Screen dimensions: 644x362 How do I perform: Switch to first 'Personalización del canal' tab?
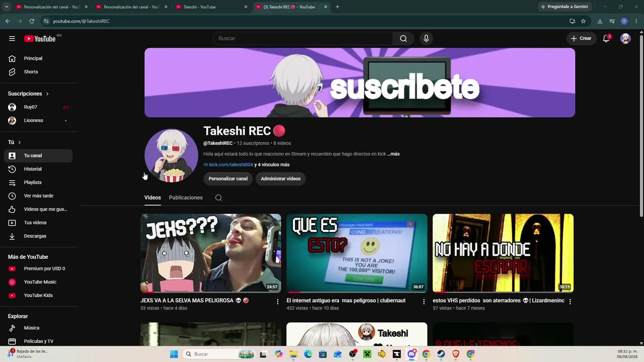[51, 7]
